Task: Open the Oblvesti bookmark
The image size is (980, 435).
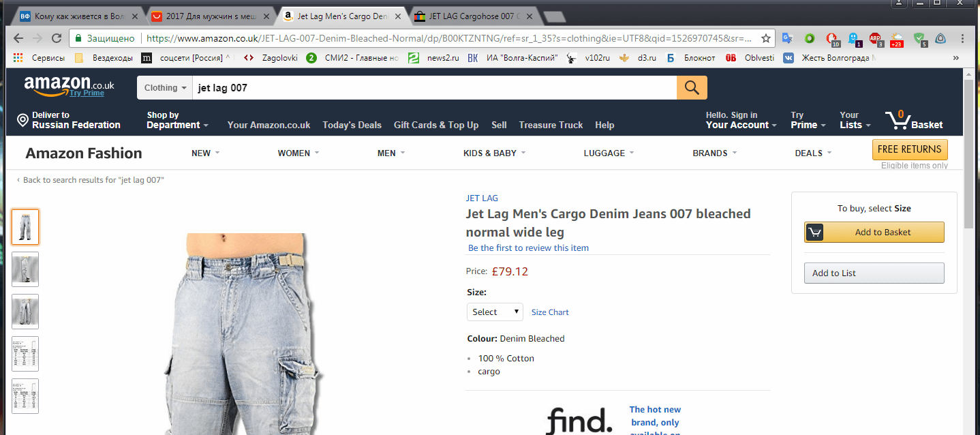Action: (x=750, y=58)
